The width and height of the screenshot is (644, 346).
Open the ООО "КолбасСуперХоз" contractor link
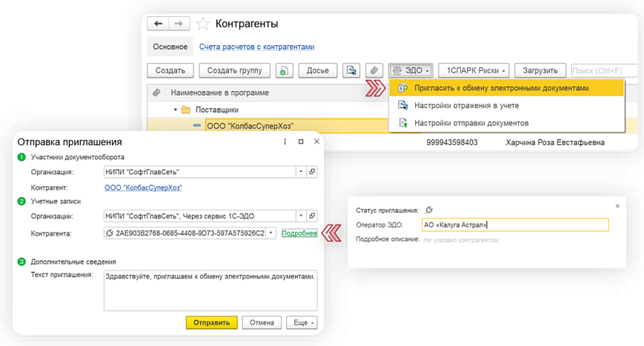point(143,188)
